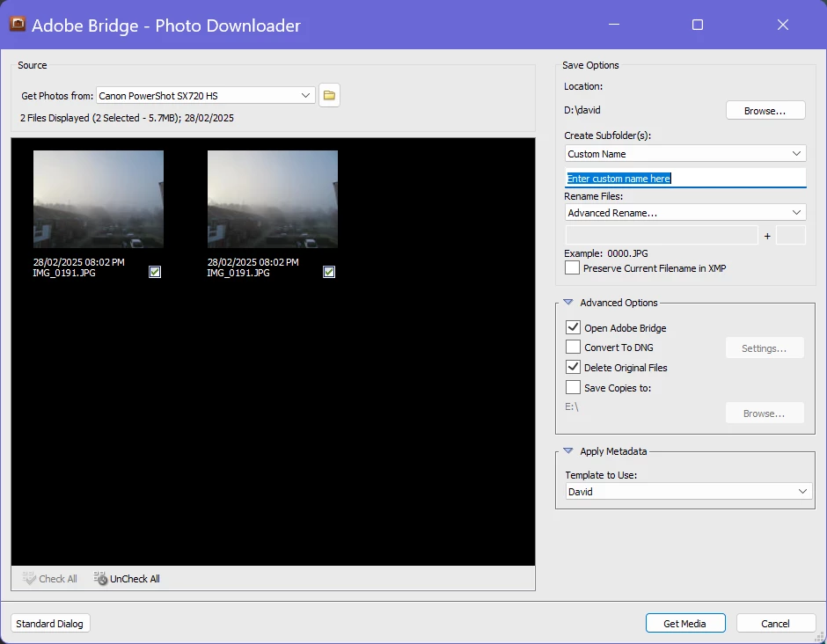Screen dimensions: 827x644
Task: Click the D:\david location path text
Action: [582, 110]
